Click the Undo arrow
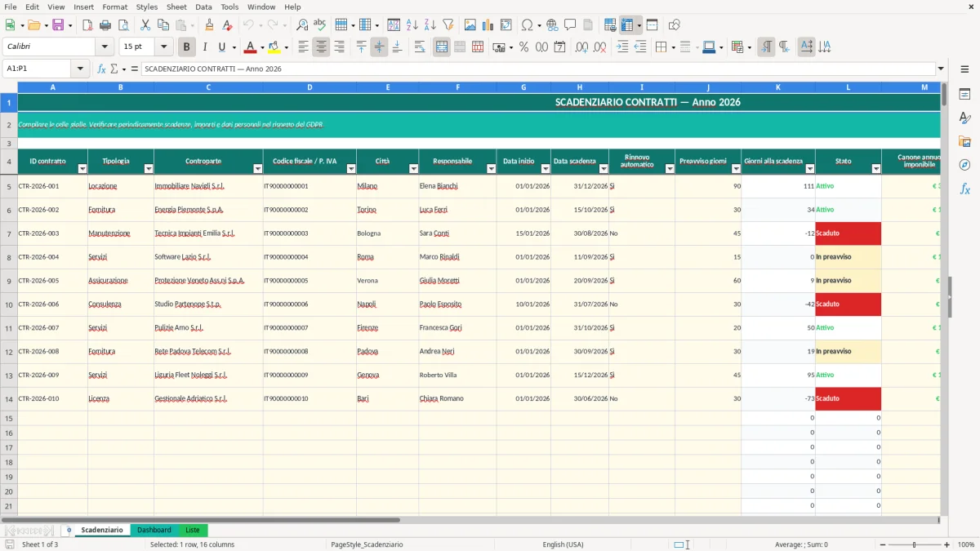This screenshot has width=980, height=551. (249, 25)
